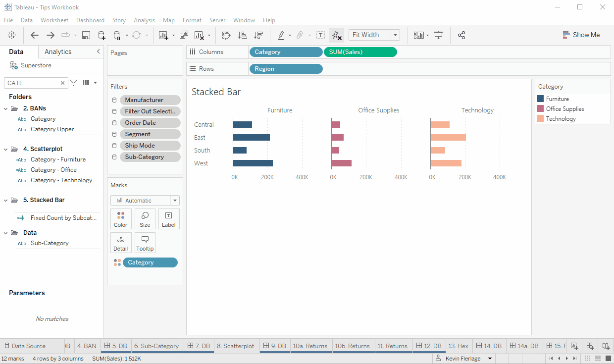The width and height of the screenshot is (614, 364).
Task: Click Swap Rows and Columns icon
Action: (226, 35)
